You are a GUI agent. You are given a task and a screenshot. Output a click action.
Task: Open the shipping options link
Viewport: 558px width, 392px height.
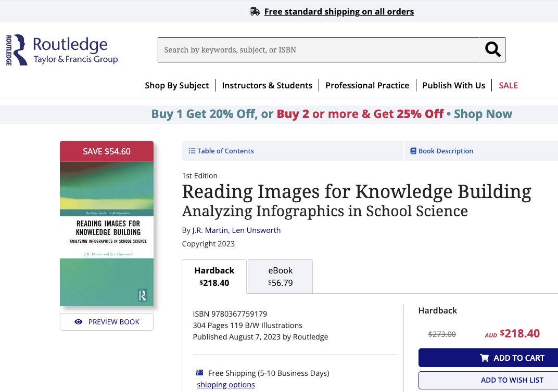225,385
